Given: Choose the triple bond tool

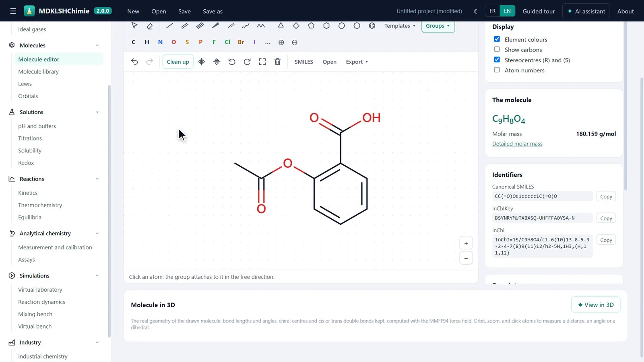Looking at the screenshot, I should [x=200, y=26].
